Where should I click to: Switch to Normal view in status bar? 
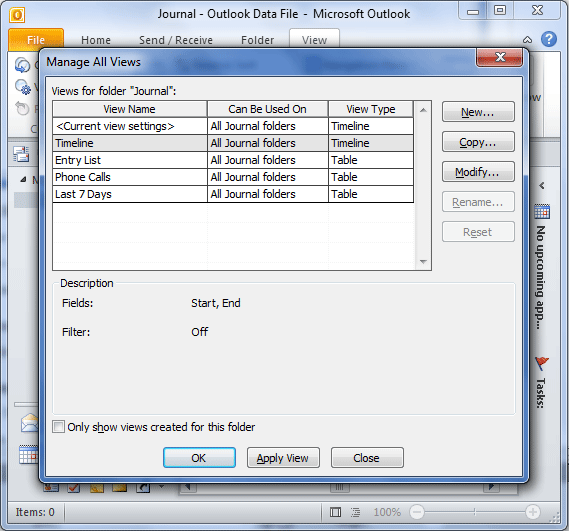(x=335, y=512)
